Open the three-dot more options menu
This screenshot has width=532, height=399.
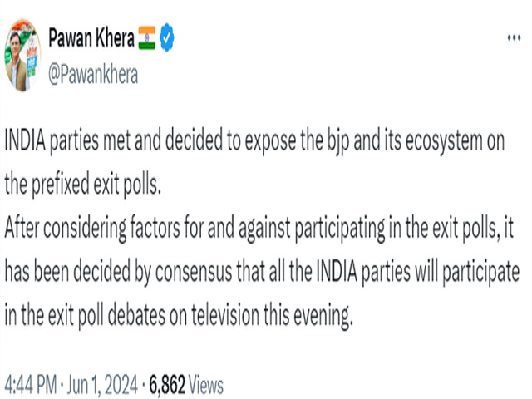click(x=514, y=37)
